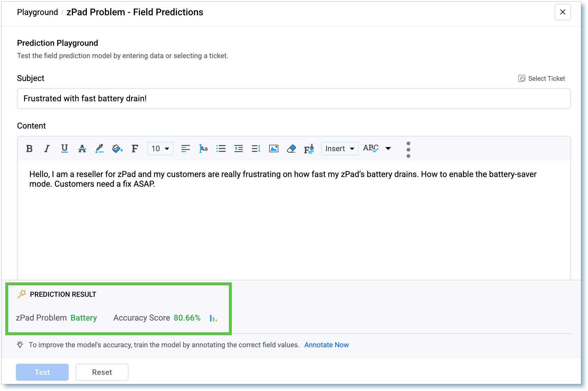The width and height of the screenshot is (588, 391).
Task: Open the insert image tool
Action: coord(273,149)
